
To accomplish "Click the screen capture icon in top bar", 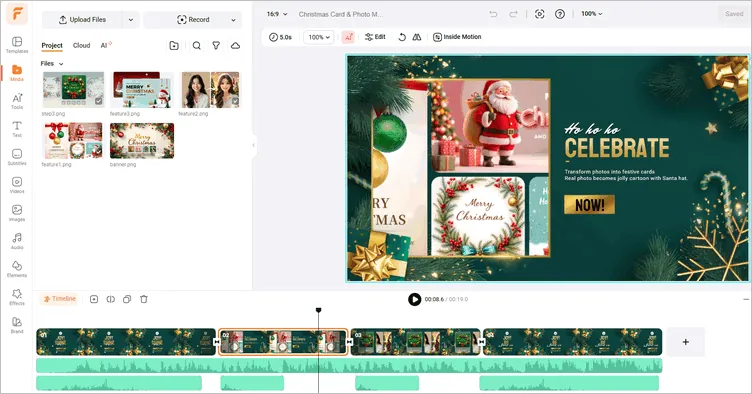I will click(540, 14).
